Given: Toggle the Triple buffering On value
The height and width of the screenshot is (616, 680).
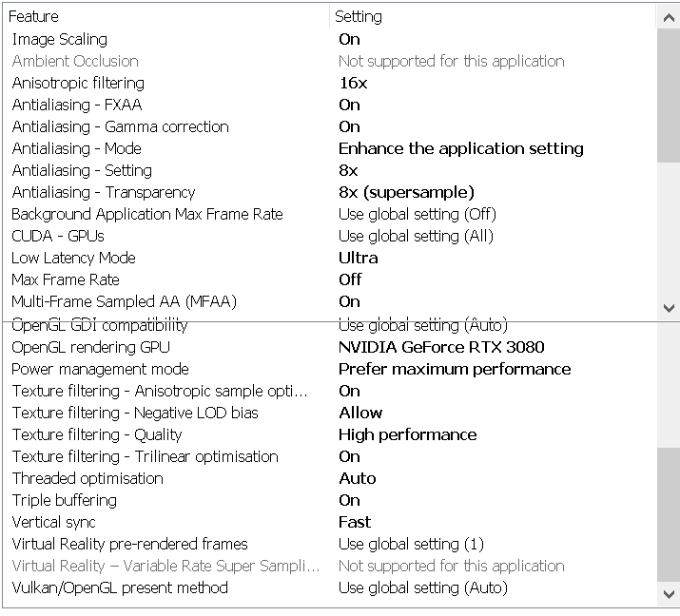Looking at the screenshot, I should click(350, 500).
